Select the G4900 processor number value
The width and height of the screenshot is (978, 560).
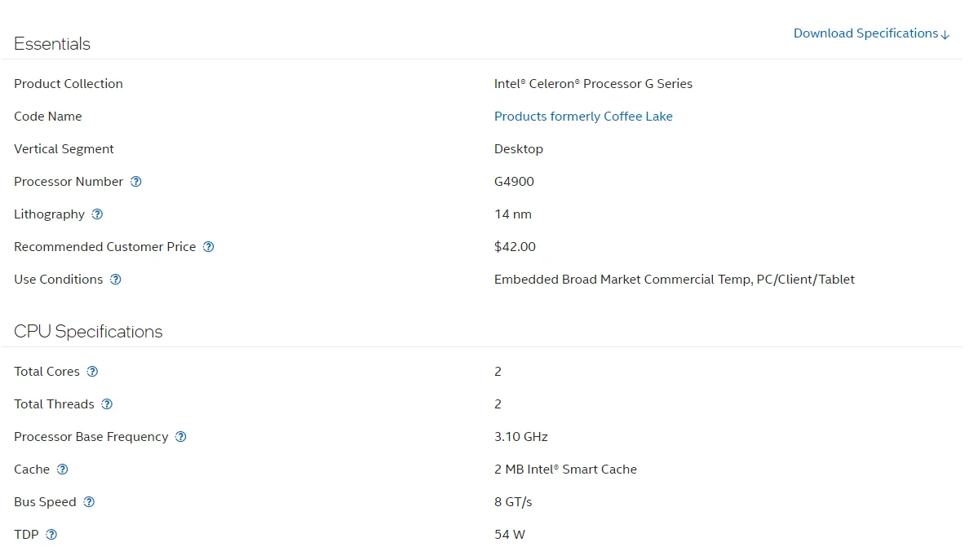(514, 182)
